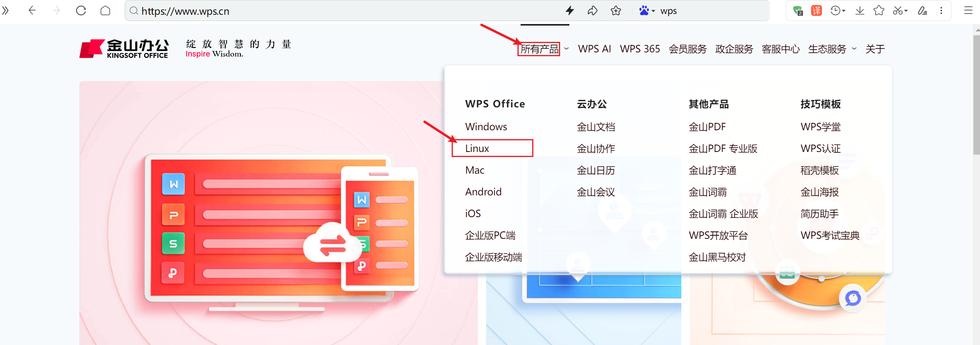The image size is (980, 345).
Task: Select Windows under WPS Office
Action: (486, 127)
